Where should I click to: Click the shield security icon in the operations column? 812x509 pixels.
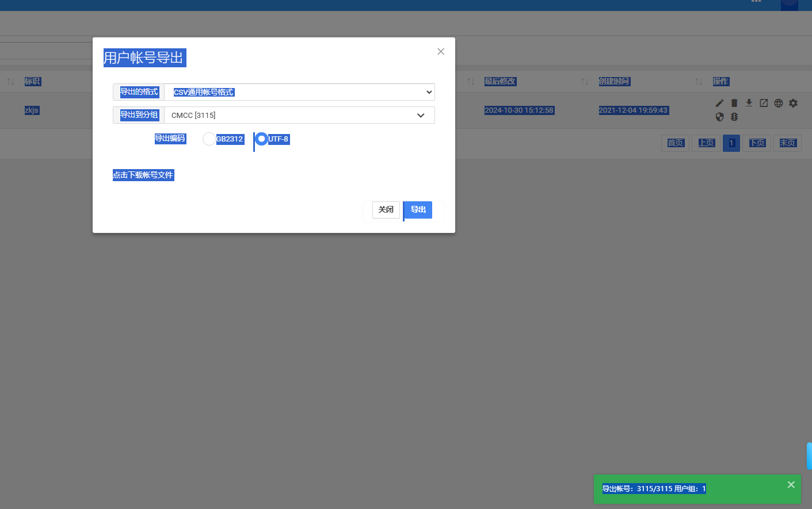(x=719, y=117)
